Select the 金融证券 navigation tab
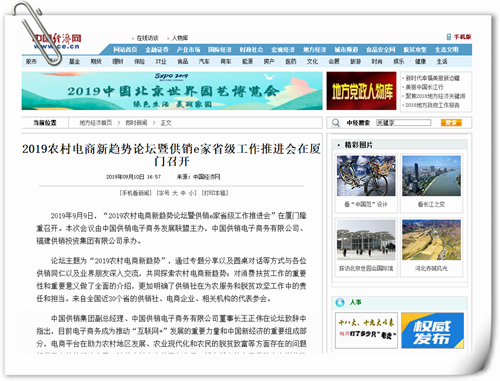Viewport: 500px width, 381px height. [157, 50]
